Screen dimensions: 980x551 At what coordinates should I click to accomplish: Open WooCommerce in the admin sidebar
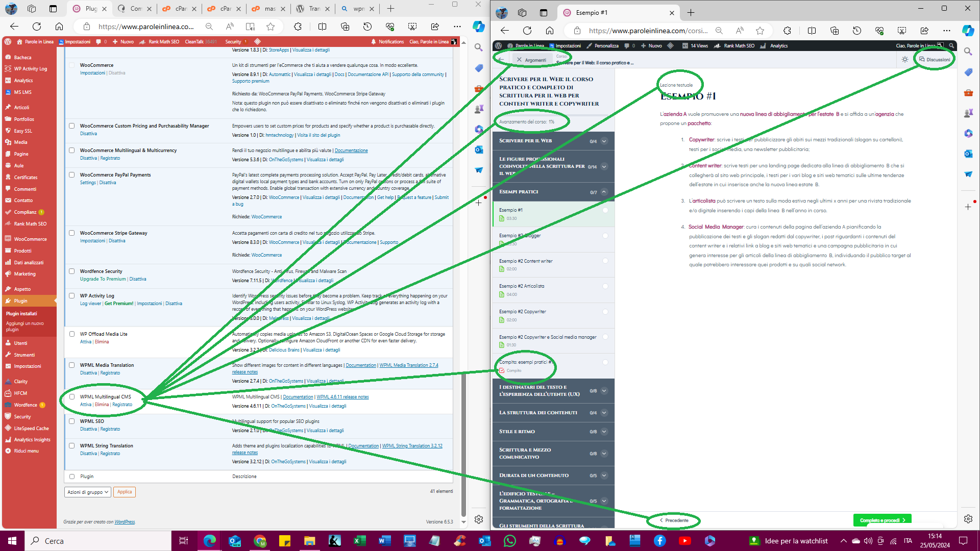[x=30, y=239]
